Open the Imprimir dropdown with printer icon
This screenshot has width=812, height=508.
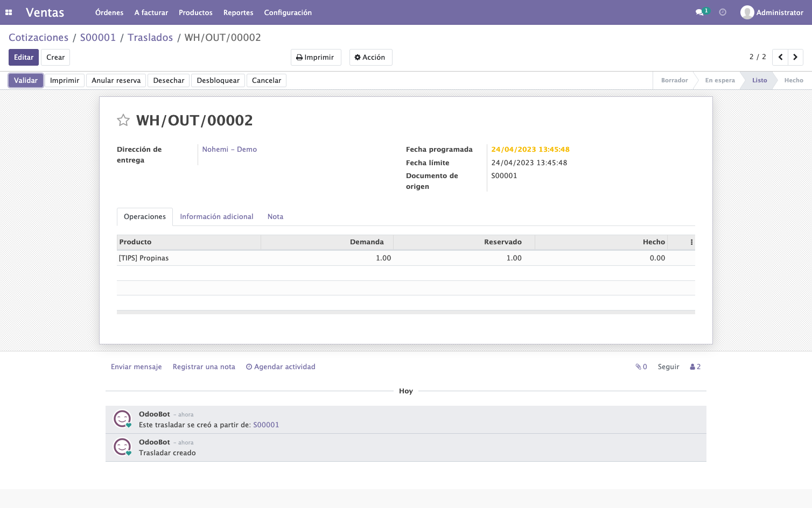pyautogui.click(x=316, y=57)
